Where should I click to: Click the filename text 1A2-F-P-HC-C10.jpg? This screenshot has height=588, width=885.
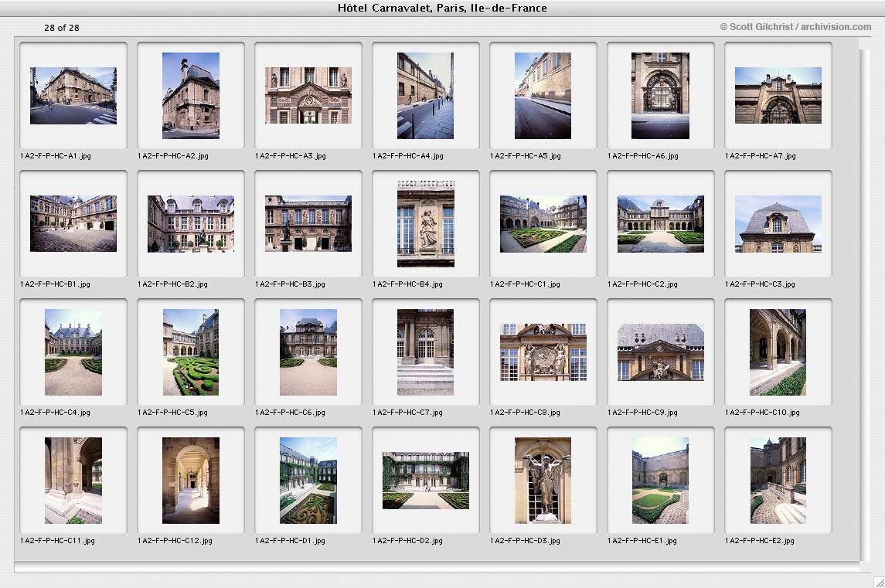pos(762,413)
